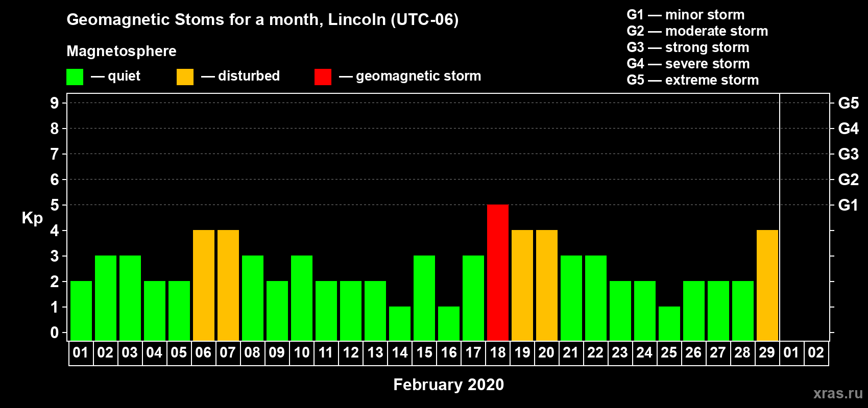Select the short green bar for day 16
The height and width of the screenshot is (408, 868).
pos(449,323)
